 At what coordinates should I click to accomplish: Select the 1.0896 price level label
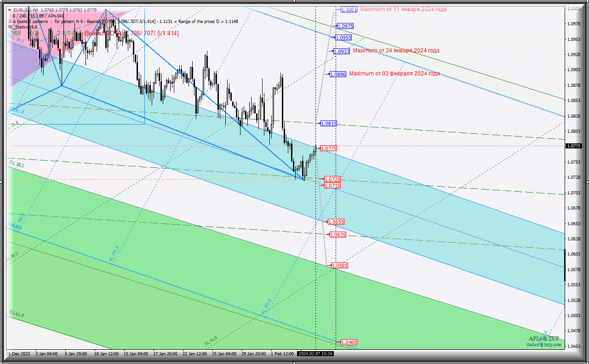click(337, 74)
